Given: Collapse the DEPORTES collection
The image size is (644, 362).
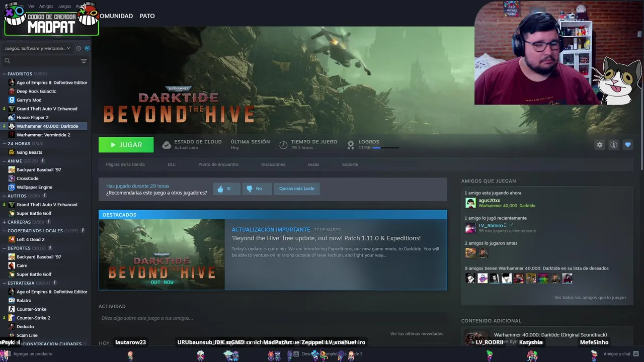Looking at the screenshot, I should tap(5, 248).
